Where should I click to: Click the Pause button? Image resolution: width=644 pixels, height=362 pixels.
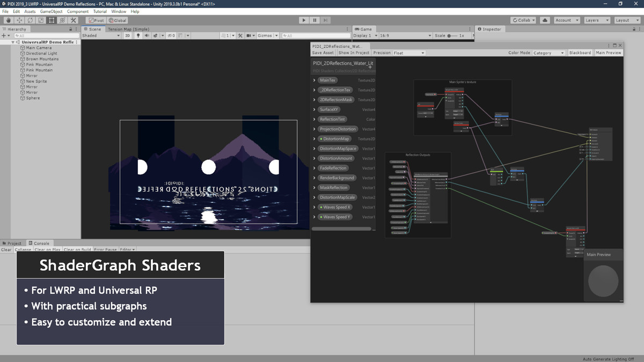tap(314, 20)
